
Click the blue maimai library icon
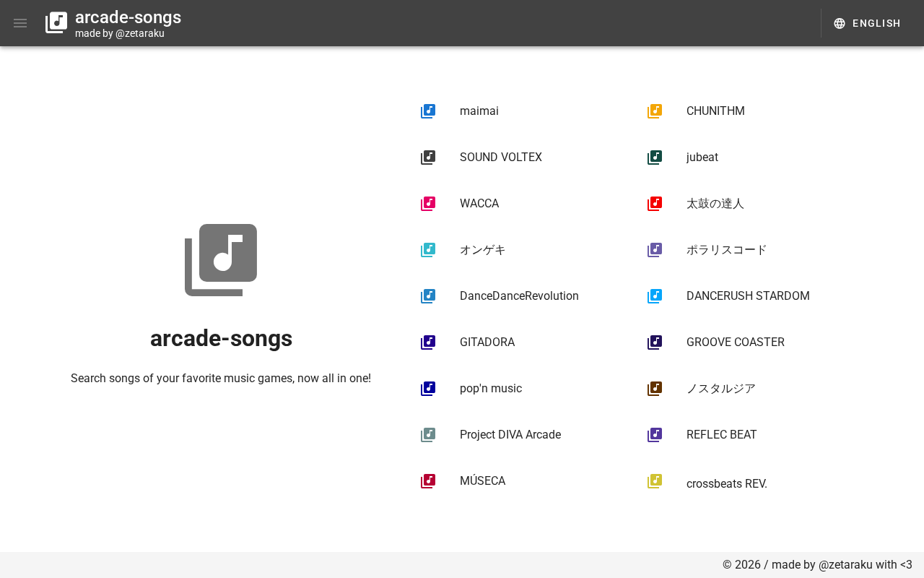428,111
